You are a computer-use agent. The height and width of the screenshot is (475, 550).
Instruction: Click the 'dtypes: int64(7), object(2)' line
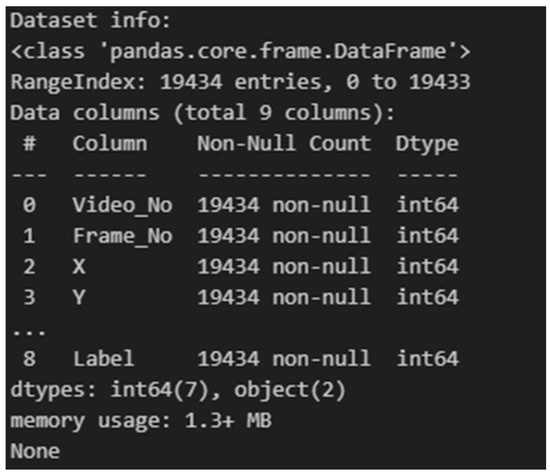[x=178, y=390]
